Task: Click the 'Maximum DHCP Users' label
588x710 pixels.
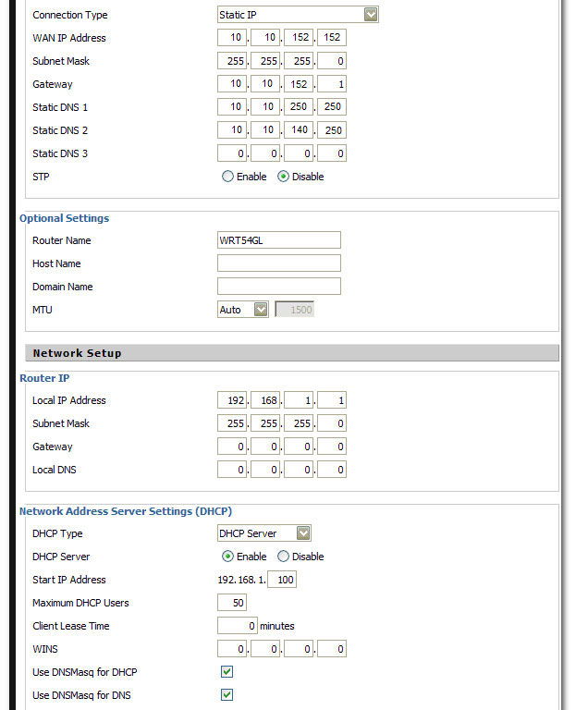Action: coord(80,603)
